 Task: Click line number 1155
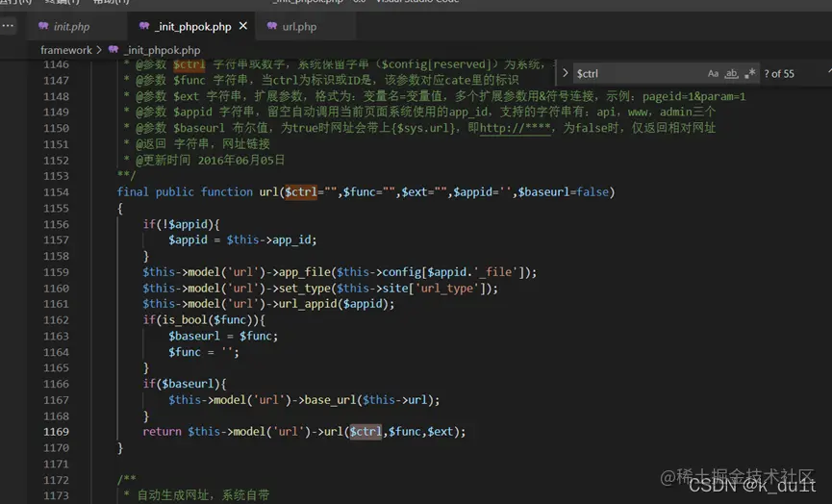tap(56, 209)
